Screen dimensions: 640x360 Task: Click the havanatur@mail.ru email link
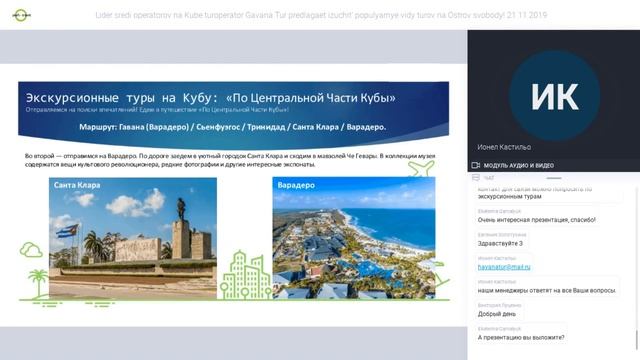point(504,267)
